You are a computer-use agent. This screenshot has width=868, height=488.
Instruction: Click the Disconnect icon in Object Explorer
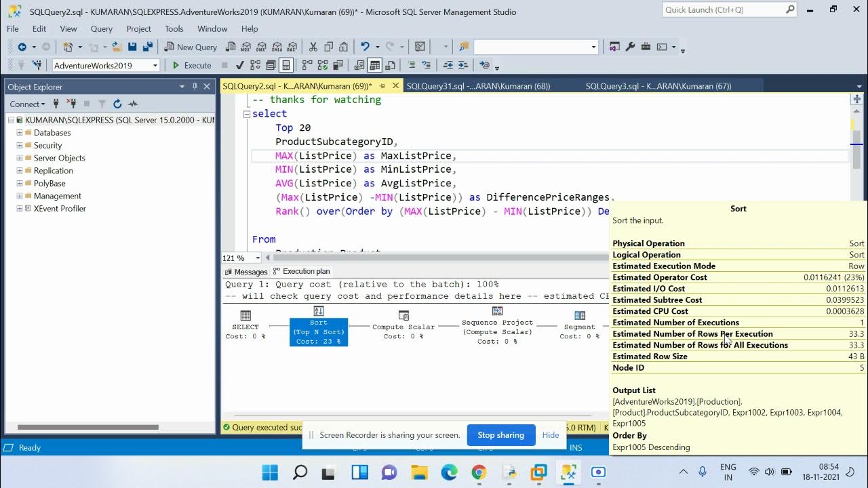click(71, 104)
